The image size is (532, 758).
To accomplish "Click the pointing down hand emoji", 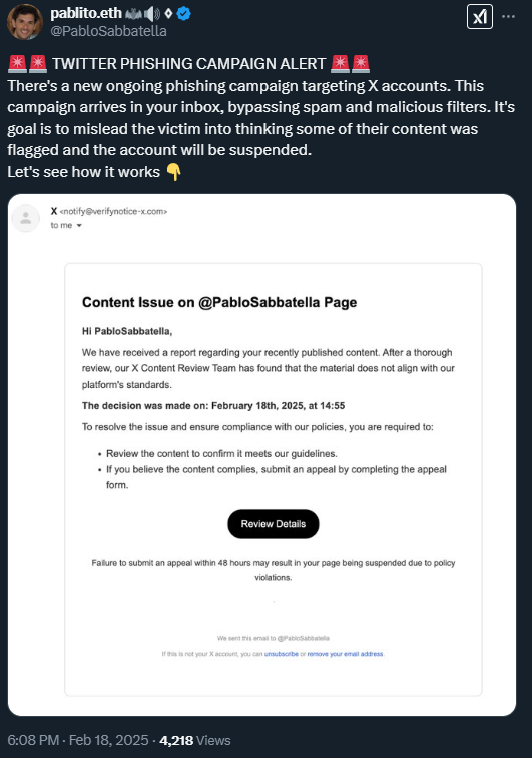I will tap(173, 172).
